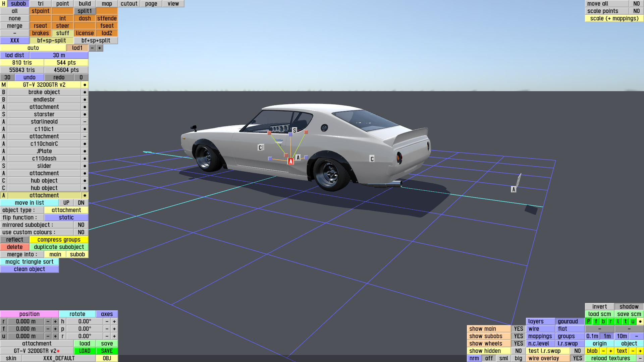Toggle show hidden NO setting
The height and width of the screenshot is (362, 644).
518,351
